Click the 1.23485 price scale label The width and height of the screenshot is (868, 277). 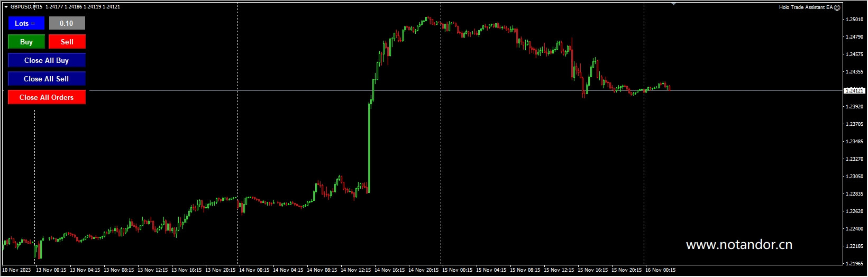pyautogui.click(x=854, y=142)
